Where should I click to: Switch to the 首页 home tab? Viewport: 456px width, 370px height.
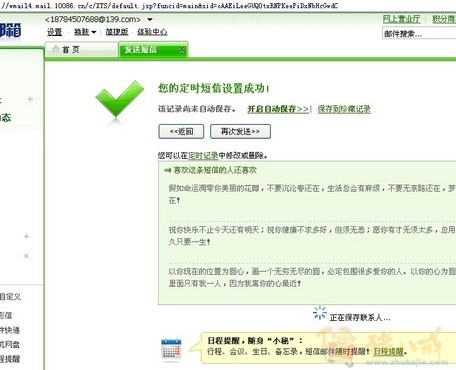click(81, 50)
